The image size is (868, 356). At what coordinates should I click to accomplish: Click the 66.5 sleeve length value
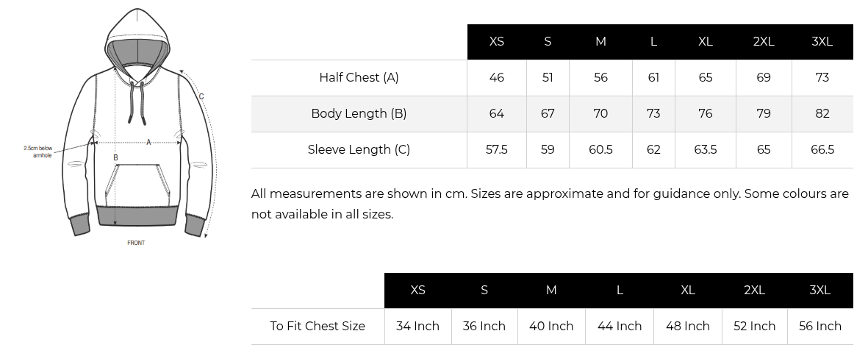click(x=822, y=149)
